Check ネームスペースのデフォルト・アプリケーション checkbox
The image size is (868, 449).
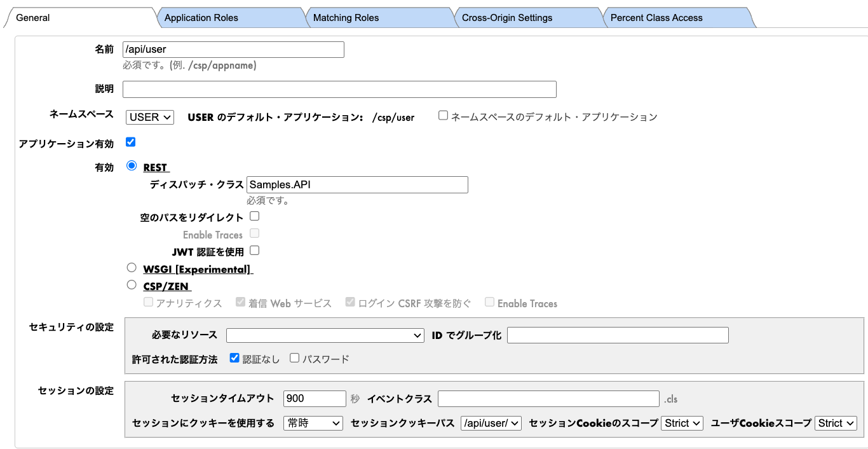(x=444, y=116)
